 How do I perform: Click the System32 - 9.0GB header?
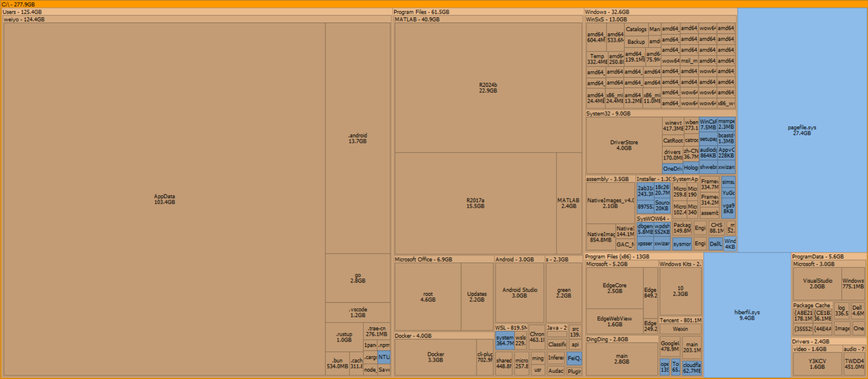click(661, 113)
